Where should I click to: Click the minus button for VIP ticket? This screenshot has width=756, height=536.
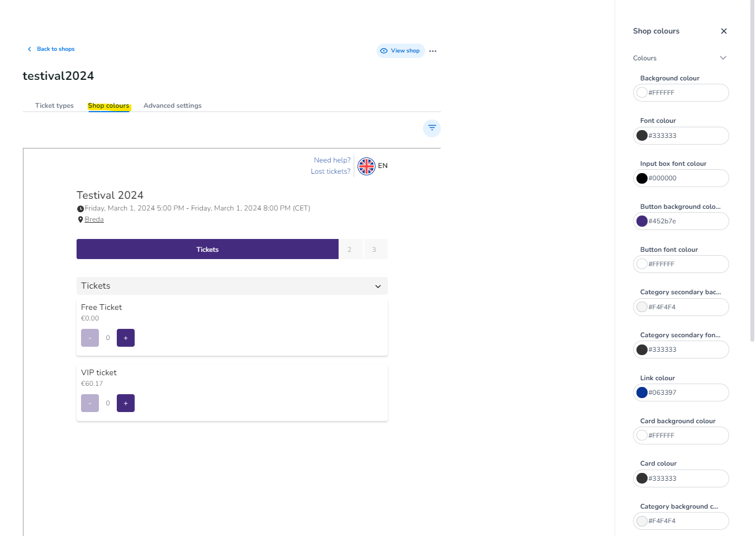click(90, 403)
